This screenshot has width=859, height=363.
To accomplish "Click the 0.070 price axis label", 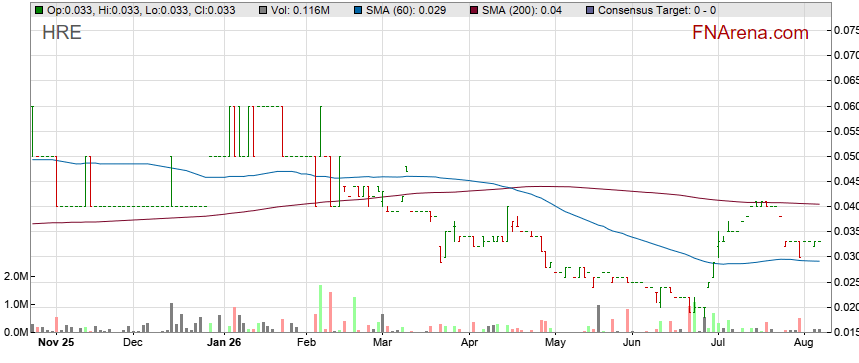I will (x=846, y=55).
